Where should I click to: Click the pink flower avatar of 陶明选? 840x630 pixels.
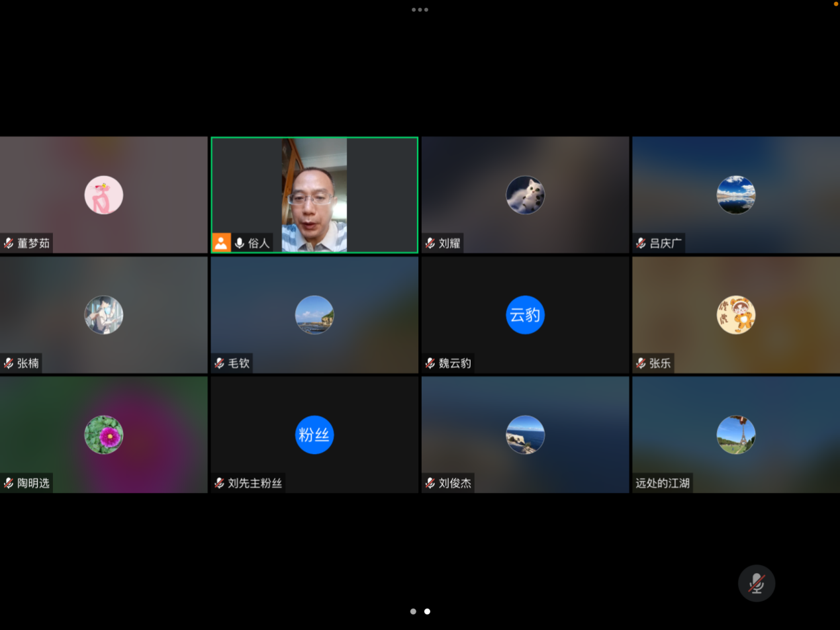(104, 435)
